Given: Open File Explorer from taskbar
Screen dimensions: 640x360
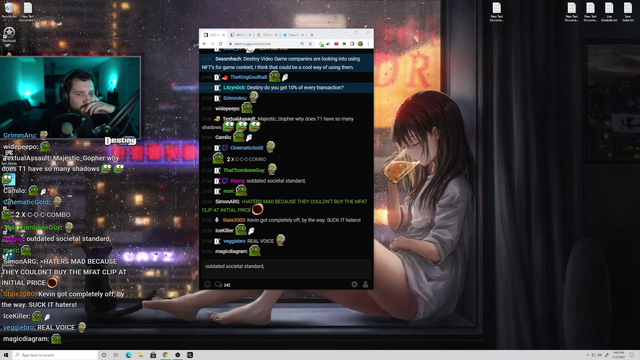Looking at the screenshot, I should [x=141, y=355].
